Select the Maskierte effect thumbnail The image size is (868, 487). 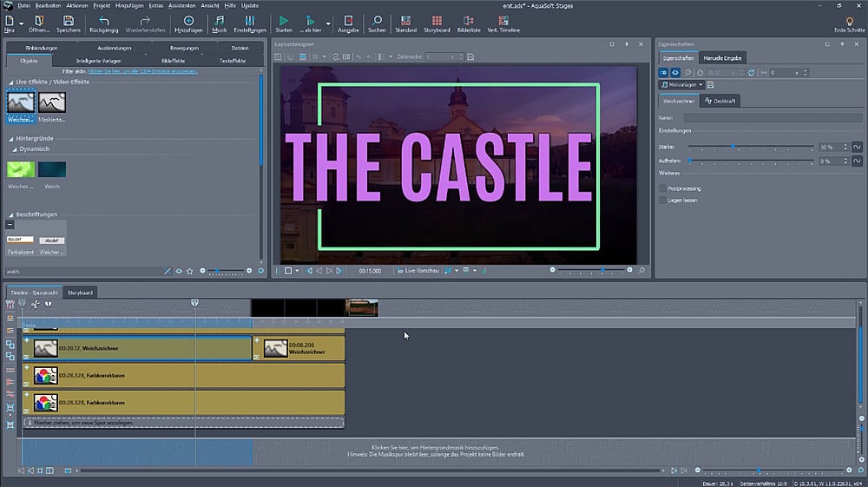coord(51,103)
